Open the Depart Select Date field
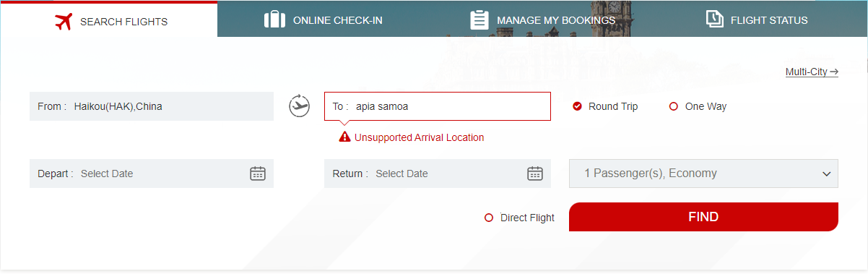The image size is (868, 274). (152, 174)
